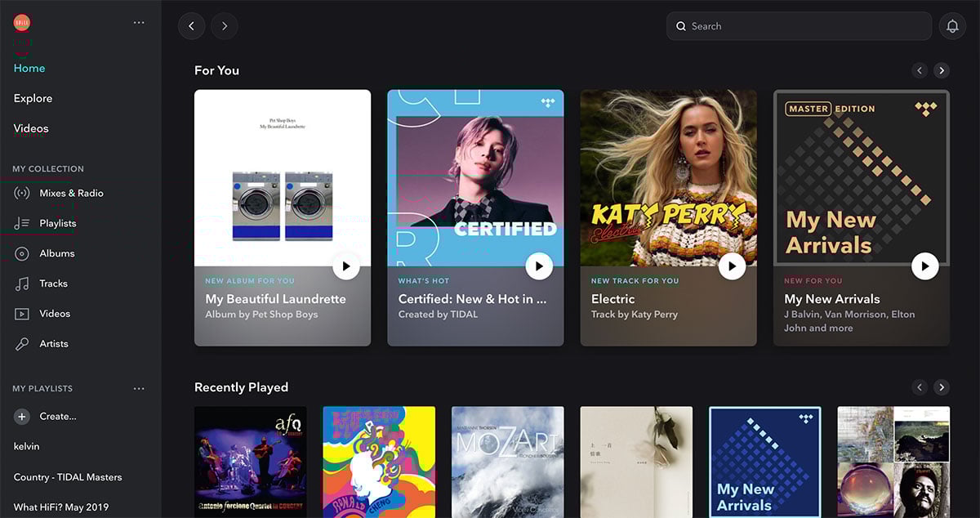Click the Videos play-box icon

tap(22, 314)
